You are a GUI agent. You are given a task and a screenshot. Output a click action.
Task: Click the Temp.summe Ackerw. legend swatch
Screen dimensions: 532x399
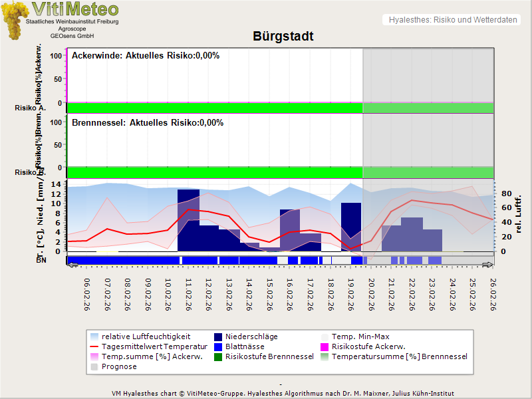click(x=96, y=356)
